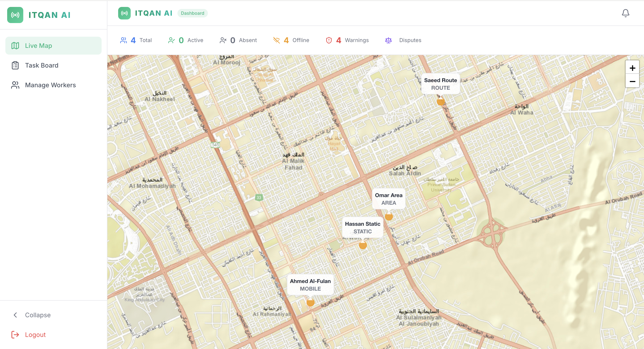The width and height of the screenshot is (644, 349).
Task: Open the Omar Area label popup
Action: coord(388,199)
